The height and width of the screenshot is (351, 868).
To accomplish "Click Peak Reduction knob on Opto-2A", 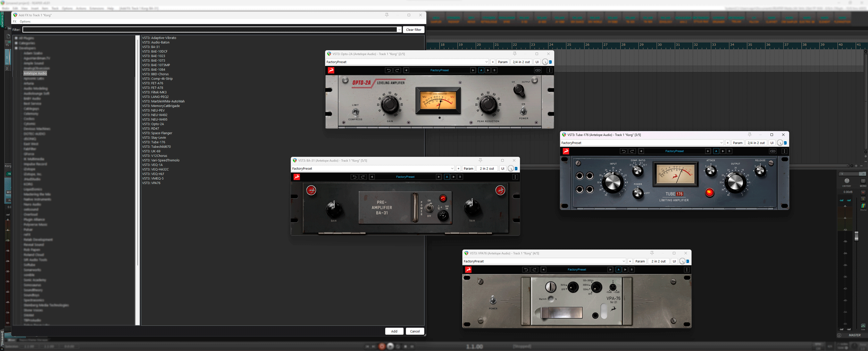I will (488, 104).
